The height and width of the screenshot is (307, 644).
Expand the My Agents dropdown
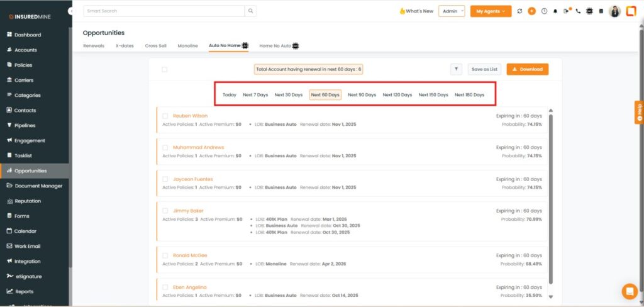tap(491, 11)
